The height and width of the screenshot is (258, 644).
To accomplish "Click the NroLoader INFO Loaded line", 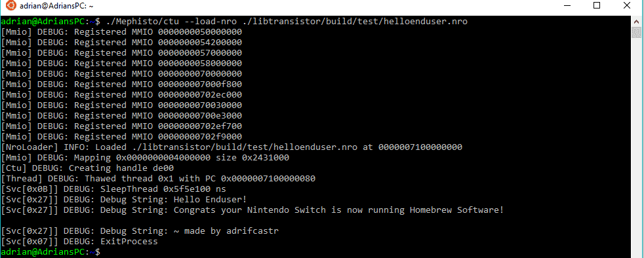I will pyautogui.click(x=231, y=147).
